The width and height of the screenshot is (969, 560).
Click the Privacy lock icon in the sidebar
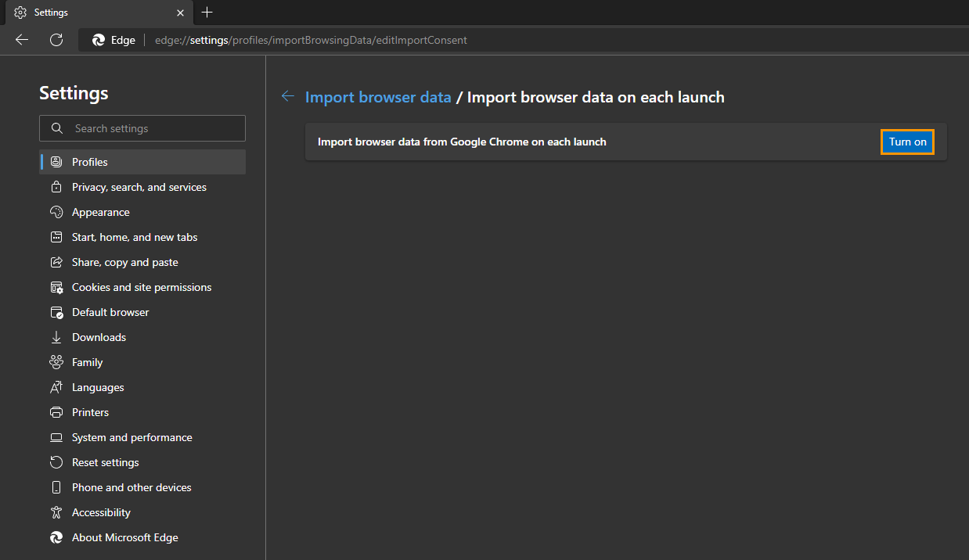pos(56,187)
